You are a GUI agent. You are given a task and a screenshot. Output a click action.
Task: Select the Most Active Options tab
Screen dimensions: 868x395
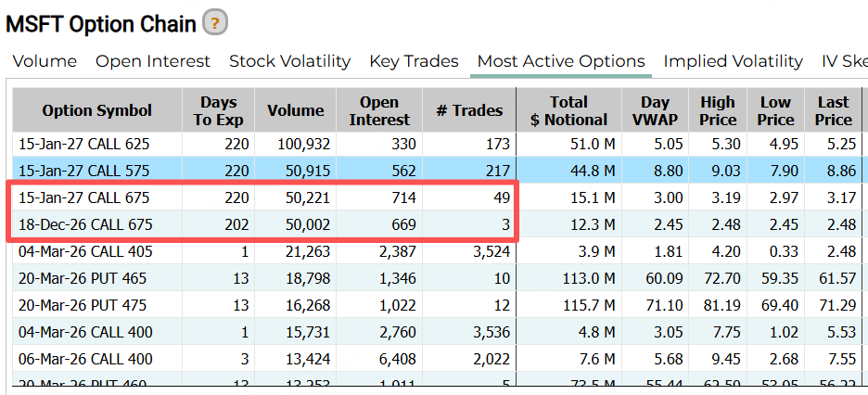point(560,61)
